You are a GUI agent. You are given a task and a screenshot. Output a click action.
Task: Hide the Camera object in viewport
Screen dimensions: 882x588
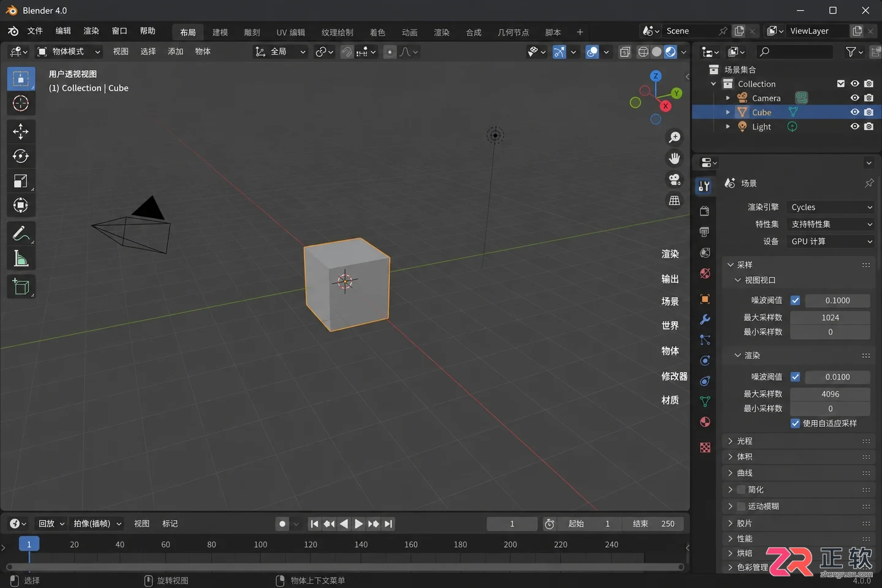pyautogui.click(x=855, y=98)
